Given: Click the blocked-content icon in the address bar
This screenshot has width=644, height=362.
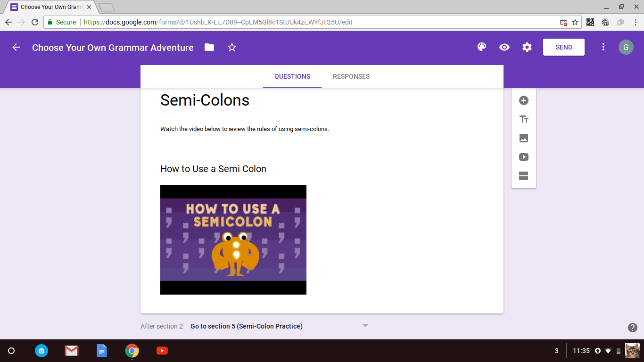Looking at the screenshot, I should coord(563,22).
